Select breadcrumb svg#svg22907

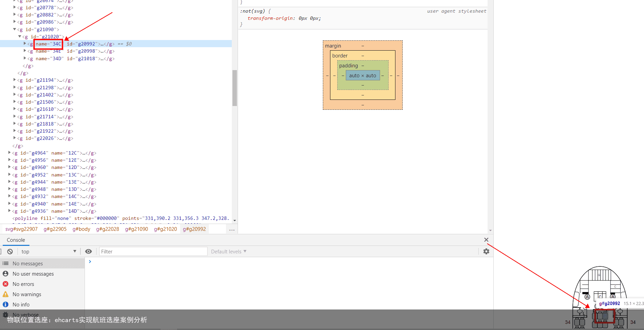[22, 229]
